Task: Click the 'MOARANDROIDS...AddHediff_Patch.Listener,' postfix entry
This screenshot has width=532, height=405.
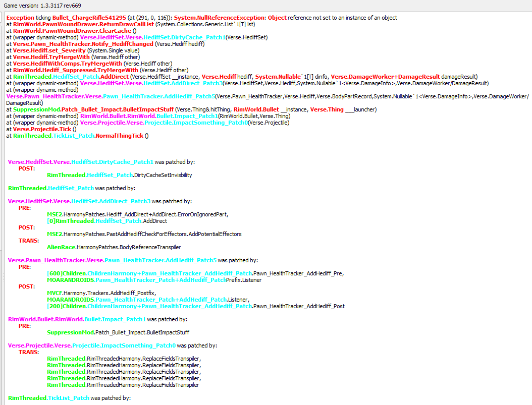Action: [x=148, y=300]
